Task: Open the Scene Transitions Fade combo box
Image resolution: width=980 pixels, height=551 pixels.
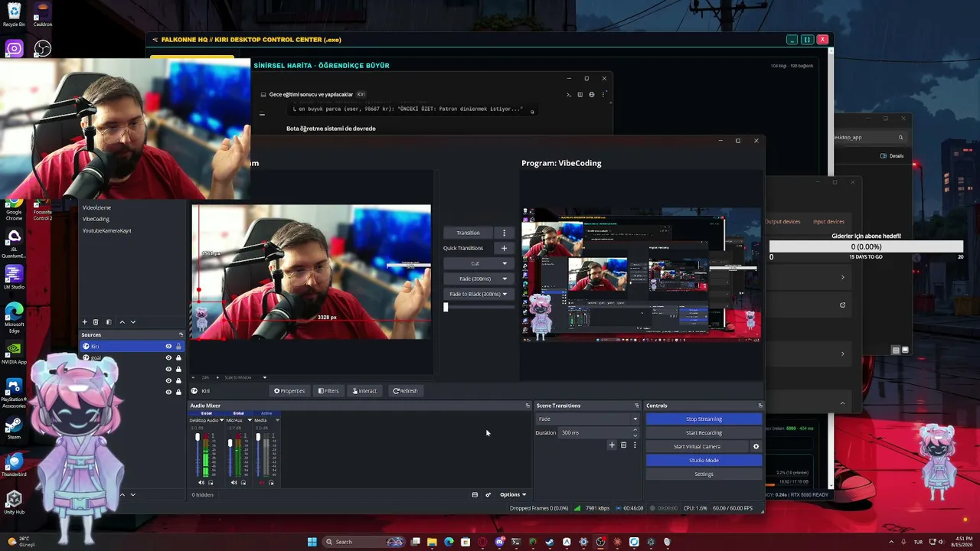Action: point(587,419)
